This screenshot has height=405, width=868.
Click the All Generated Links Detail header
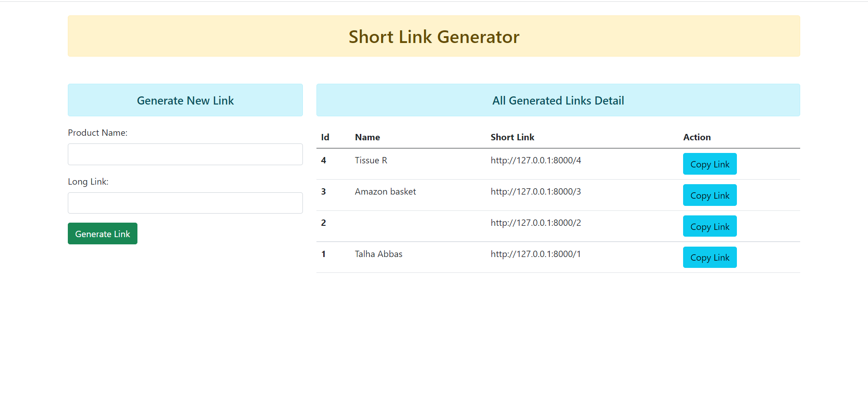click(558, 100)
